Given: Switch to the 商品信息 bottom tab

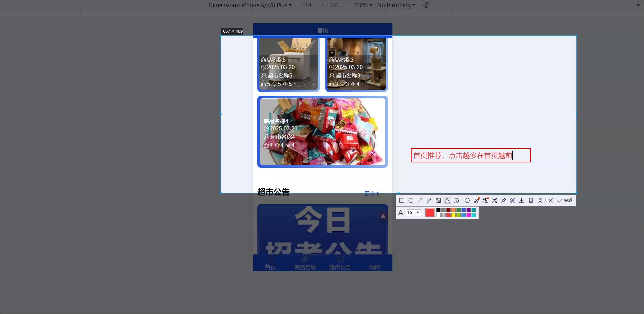Looking at the screenshot, I should pyautogui.click(x=305, y=263).
